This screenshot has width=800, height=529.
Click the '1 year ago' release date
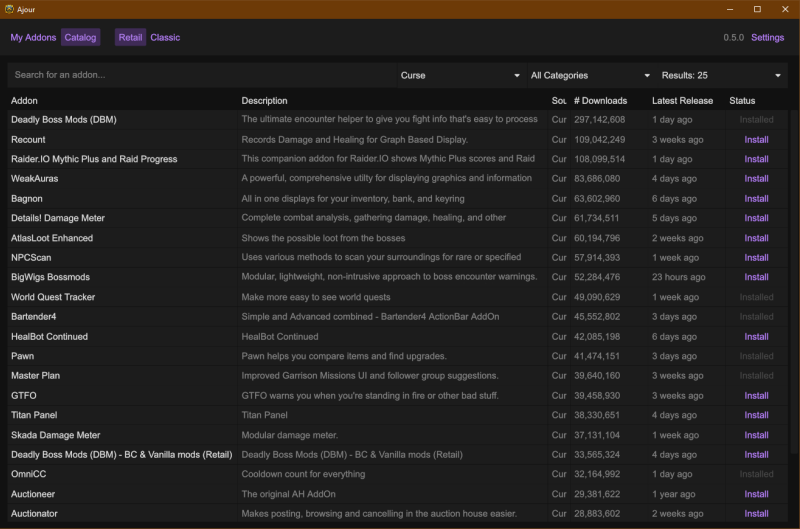click(673, 494)
